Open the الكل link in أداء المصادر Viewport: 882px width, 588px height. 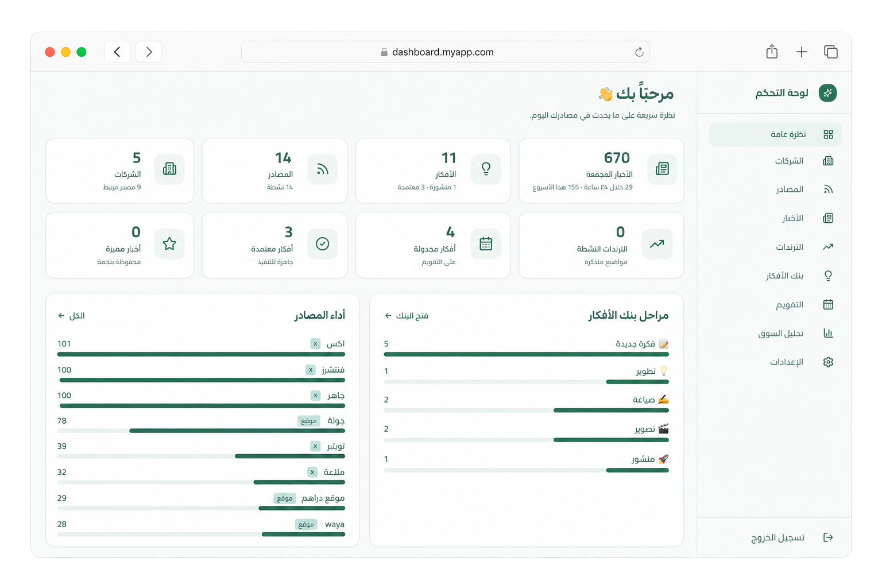(71, 316)
